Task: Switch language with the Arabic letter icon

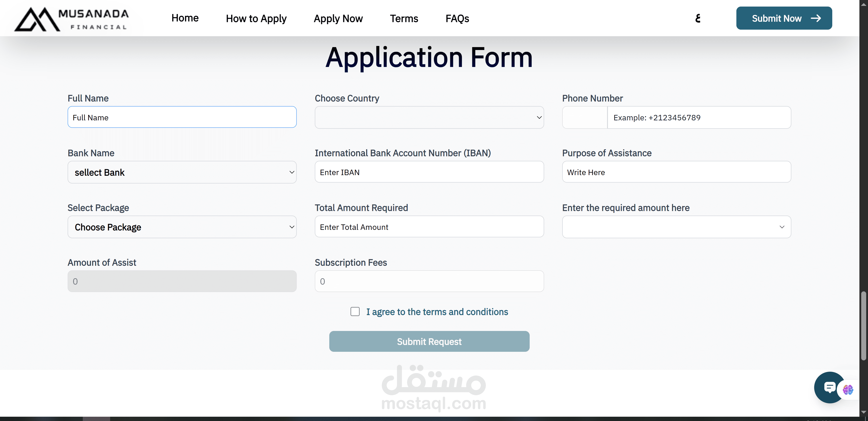Action: click(698, 18)
